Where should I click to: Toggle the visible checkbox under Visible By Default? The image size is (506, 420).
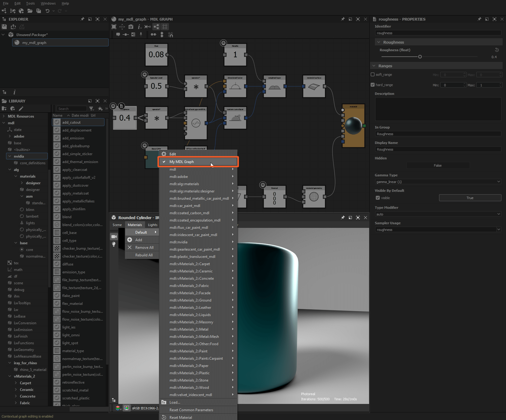click(x=378, y=198)
